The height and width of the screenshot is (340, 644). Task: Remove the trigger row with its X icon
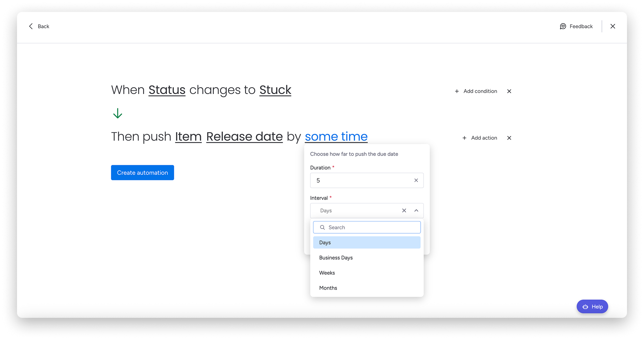coord(509,91)
